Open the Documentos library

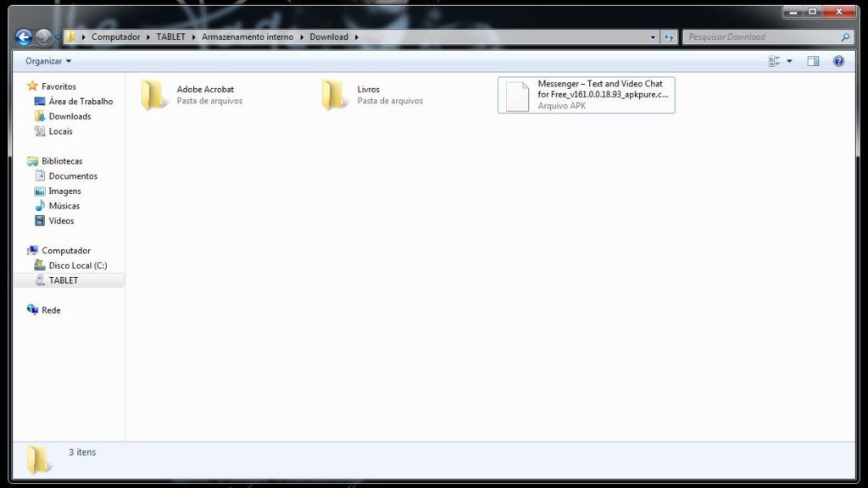[73, 176]
